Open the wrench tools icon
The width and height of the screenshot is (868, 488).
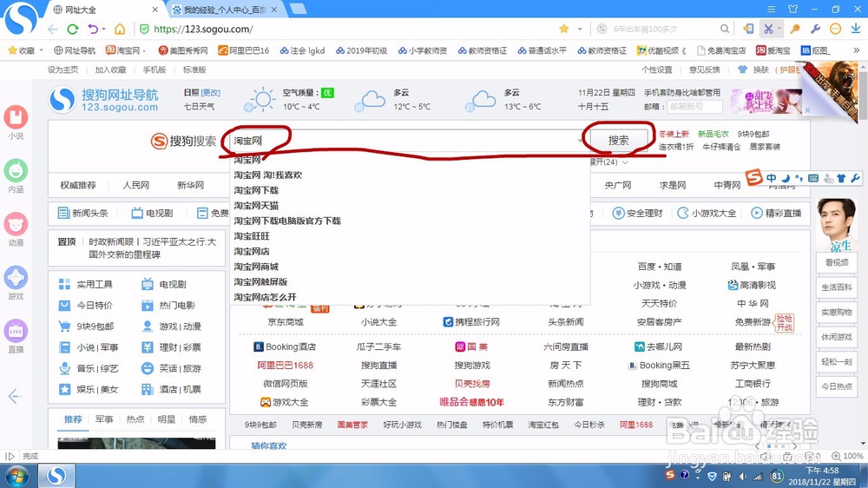click(815, 29)
